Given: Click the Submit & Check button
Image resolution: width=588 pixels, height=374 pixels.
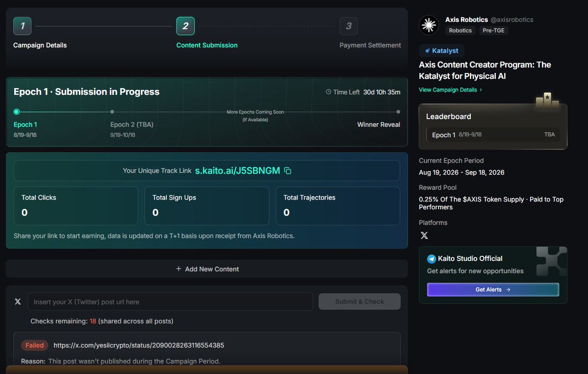Looking at the screenshot, I should (x=360, y=301).
